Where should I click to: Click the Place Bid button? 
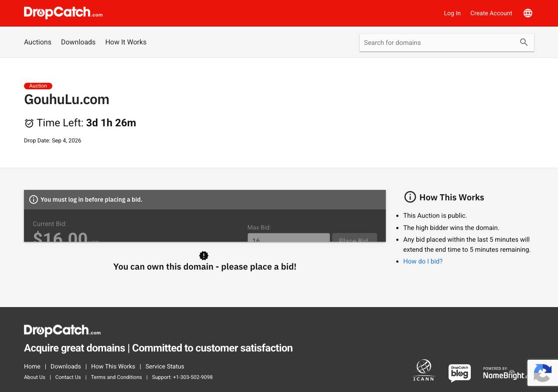(354, 238)
